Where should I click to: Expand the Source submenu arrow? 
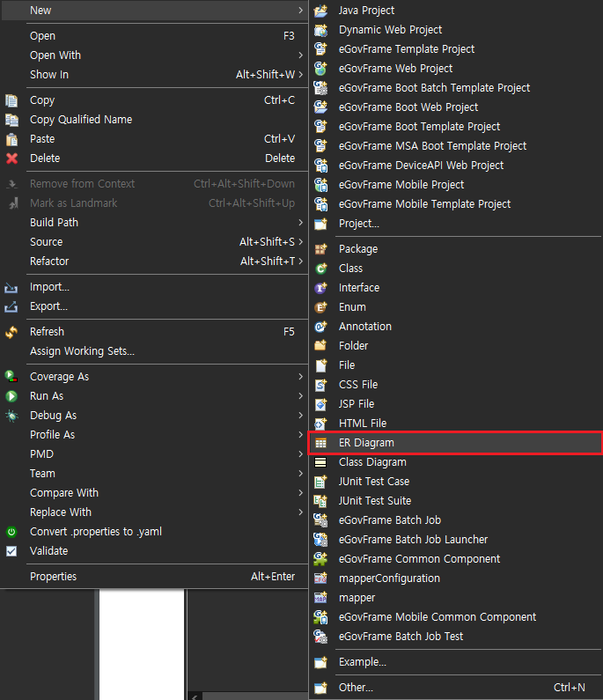coord(300,241)
